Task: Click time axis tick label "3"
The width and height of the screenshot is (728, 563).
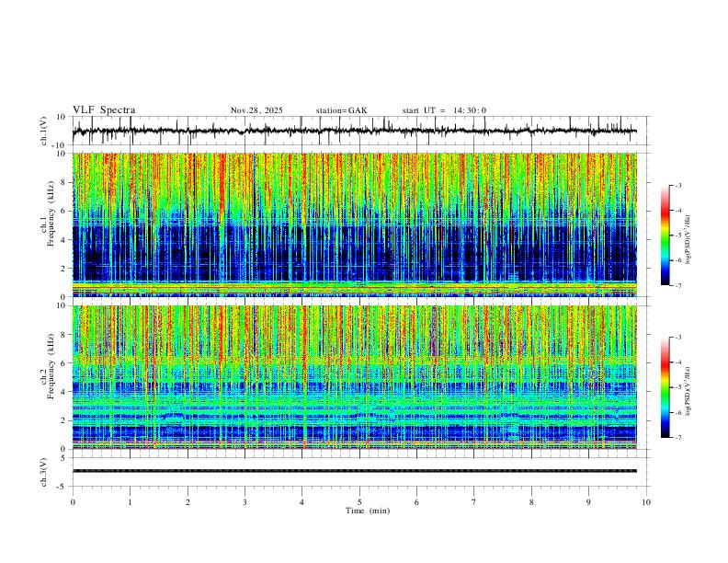Action: point(245,502)
